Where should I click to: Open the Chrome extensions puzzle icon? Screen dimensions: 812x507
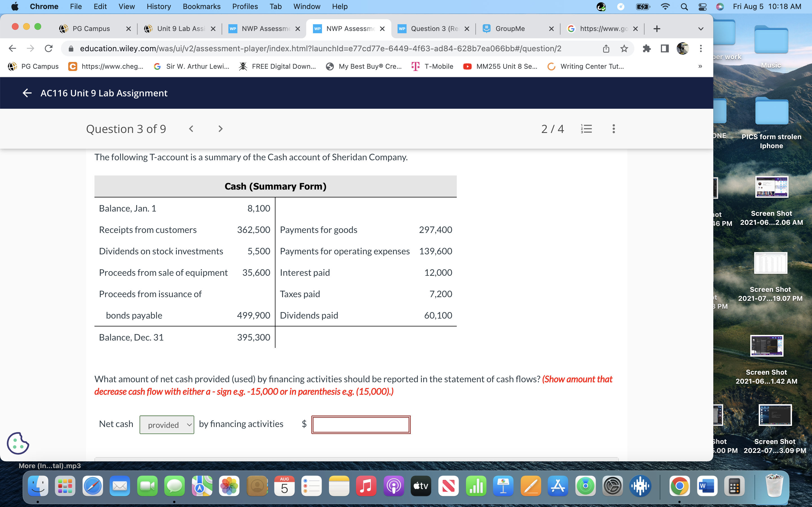[646, 48]
